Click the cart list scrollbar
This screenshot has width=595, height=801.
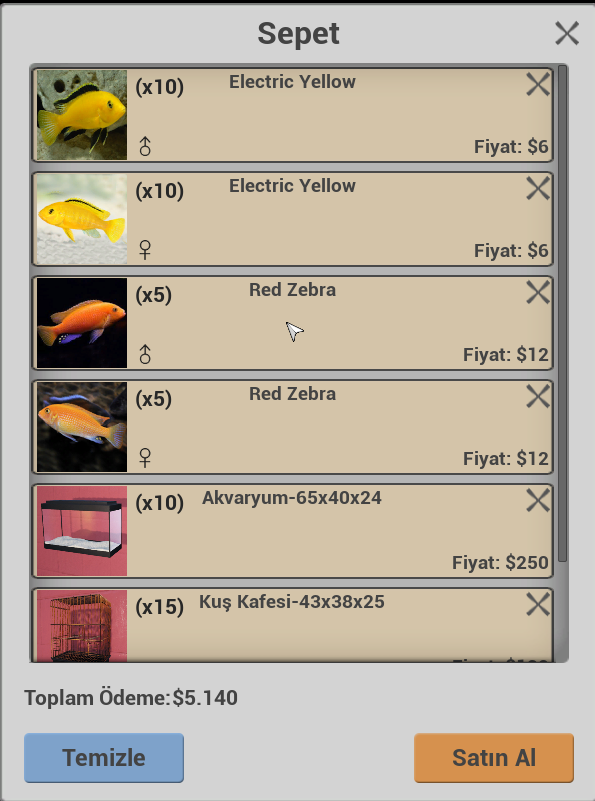pos(563,314)
